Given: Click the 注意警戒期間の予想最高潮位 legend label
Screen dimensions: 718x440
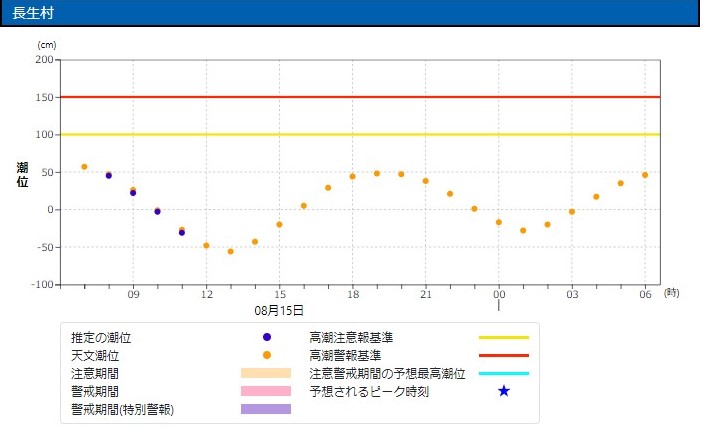Looking at the screenshot, I should (387, 374).
